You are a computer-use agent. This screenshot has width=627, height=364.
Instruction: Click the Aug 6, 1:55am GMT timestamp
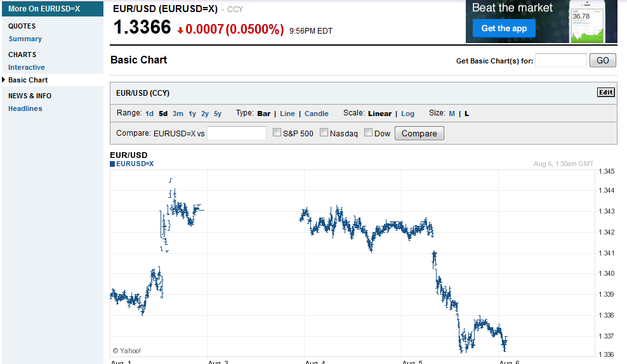(x=564, y=164)
